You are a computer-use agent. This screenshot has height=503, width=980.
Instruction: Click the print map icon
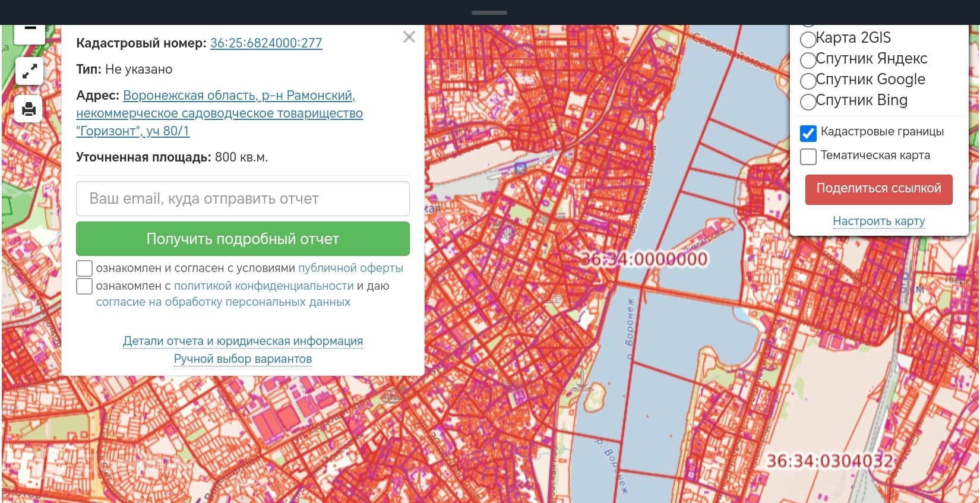(29, 109)
